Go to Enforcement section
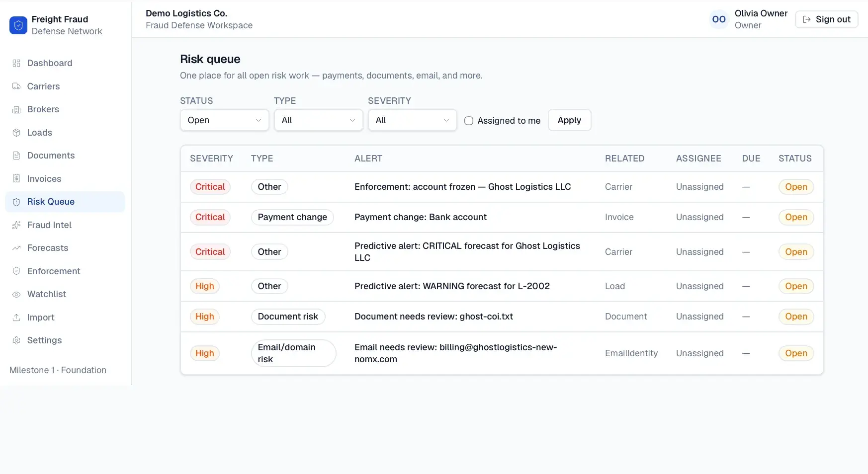This screenshot has width=868, height=474. click(x=65, y=271)
